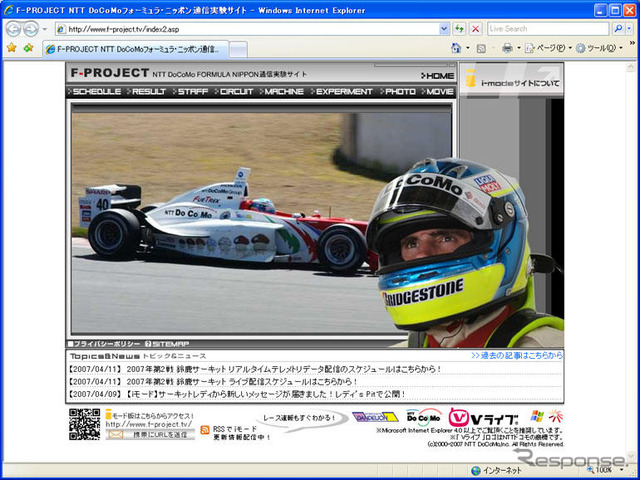This screenshot has width=640, height=480.
Task: Expand the Home button dropdown arrow
Action: pyautogui.click(x=468, y=48)
